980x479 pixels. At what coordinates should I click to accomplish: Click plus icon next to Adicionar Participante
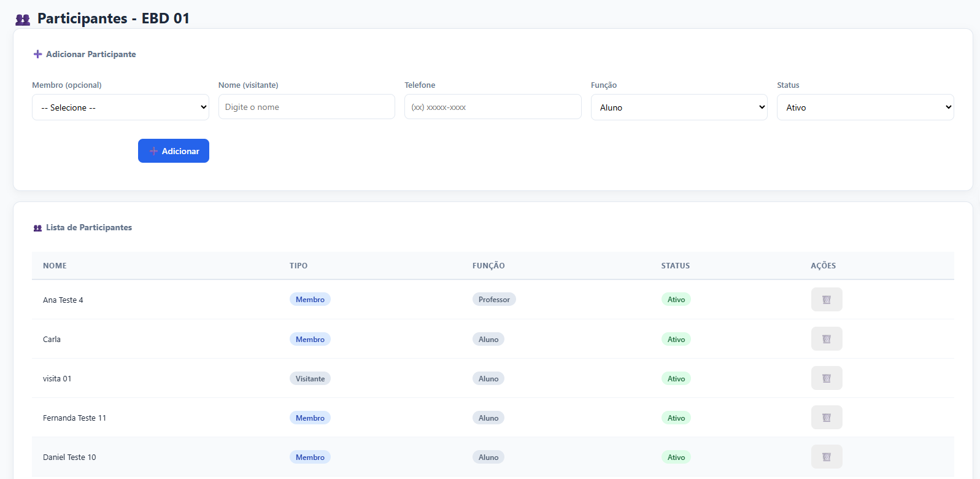coord(37,54)
